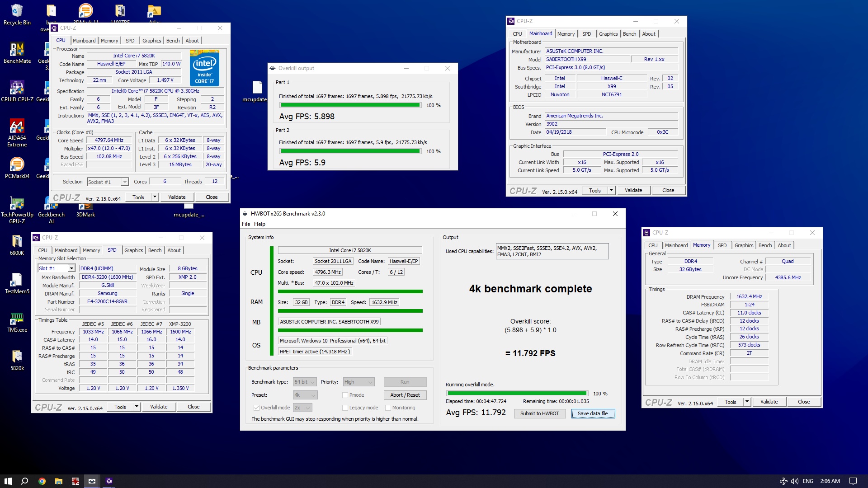Open the 6900K folder icon on the desktop
The image size is (868, 488).
coord(17,245)
